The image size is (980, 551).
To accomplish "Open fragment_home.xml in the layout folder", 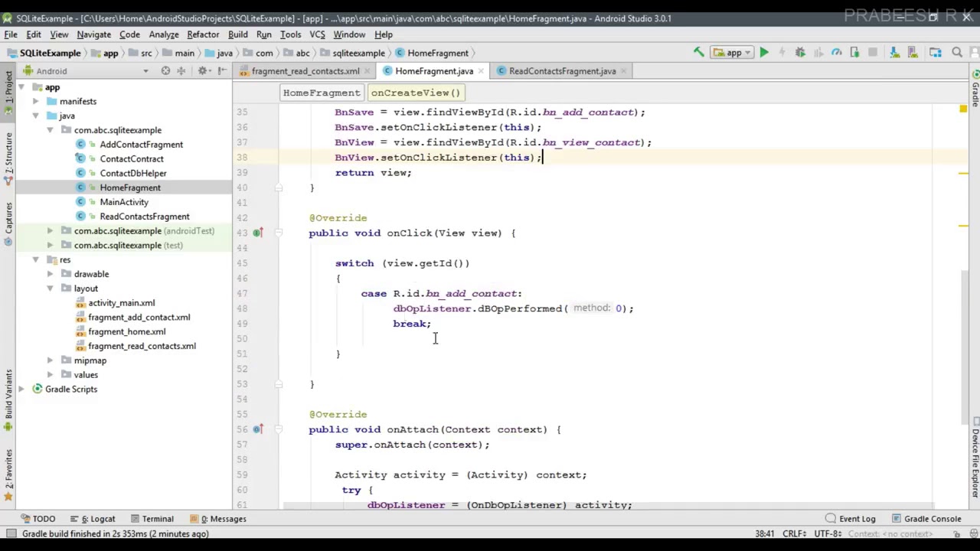I will coord(126,331).
